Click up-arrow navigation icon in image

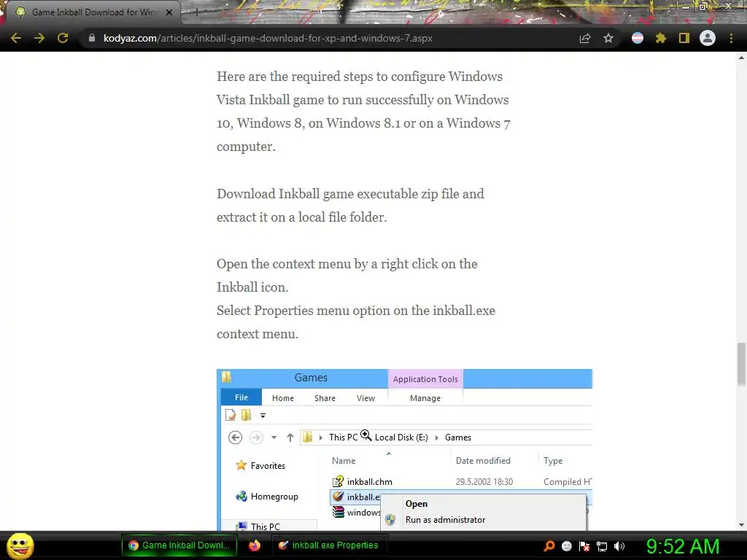(x=290, y=437)
